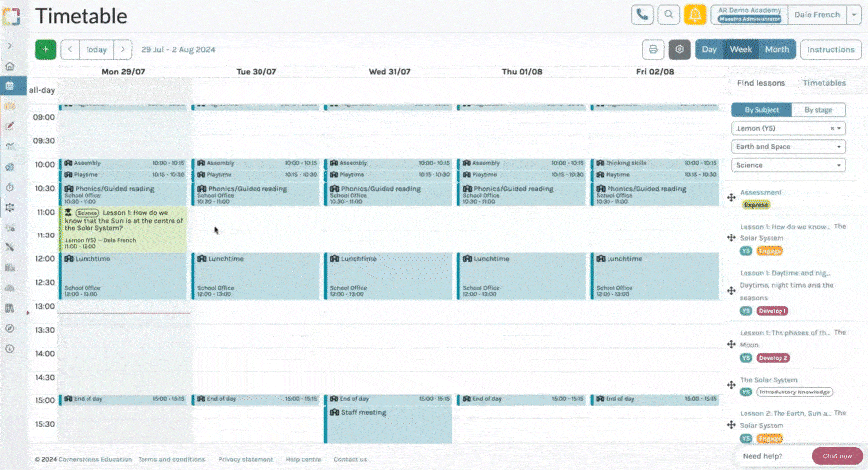Switch filter to By Subject
Image resolution: width=868 pixels, height=470 pixels.
coord(762,110)
